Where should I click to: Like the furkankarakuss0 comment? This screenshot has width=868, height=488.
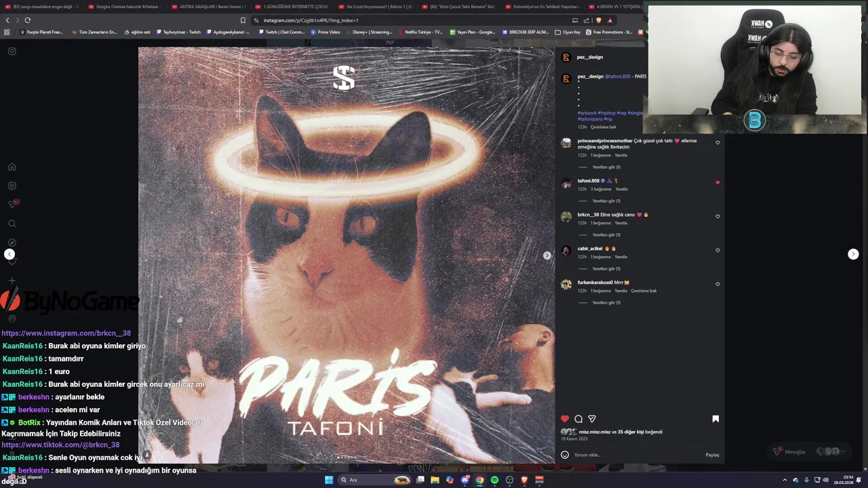(x=717, y=284)
